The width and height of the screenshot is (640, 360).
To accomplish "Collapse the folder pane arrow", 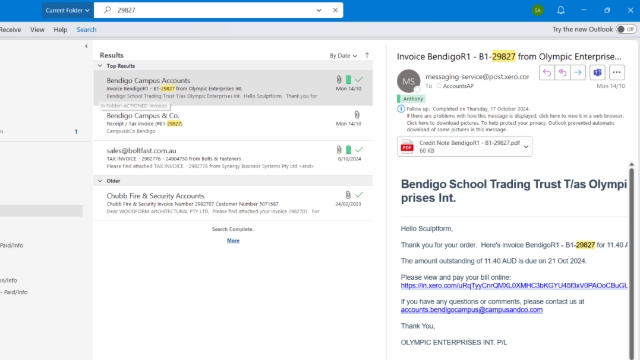I will [x=86, y=46].
